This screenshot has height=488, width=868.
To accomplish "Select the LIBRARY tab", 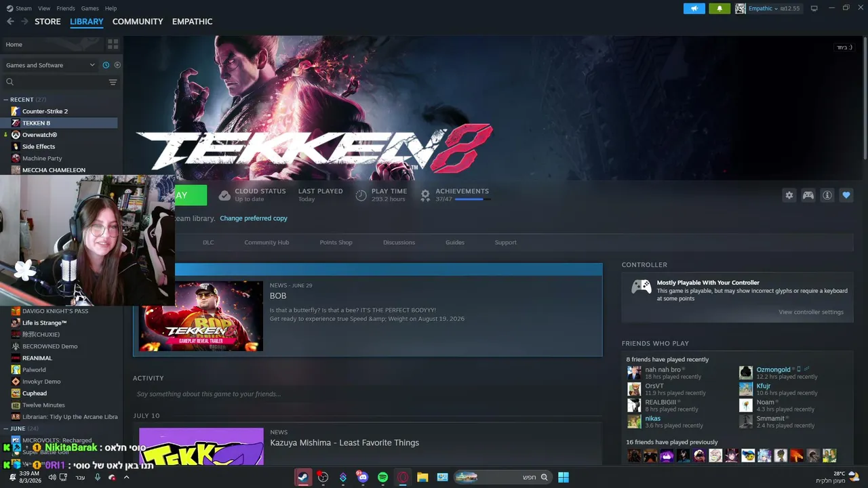I will pos(87,22).
